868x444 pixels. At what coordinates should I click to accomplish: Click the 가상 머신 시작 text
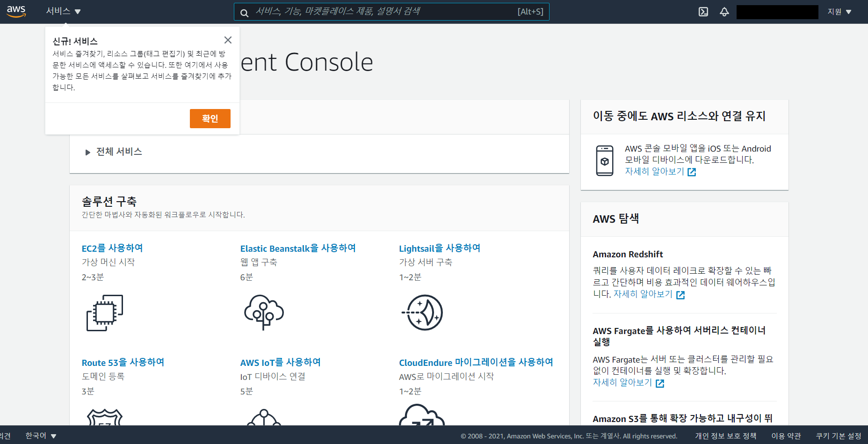(108, 262)
